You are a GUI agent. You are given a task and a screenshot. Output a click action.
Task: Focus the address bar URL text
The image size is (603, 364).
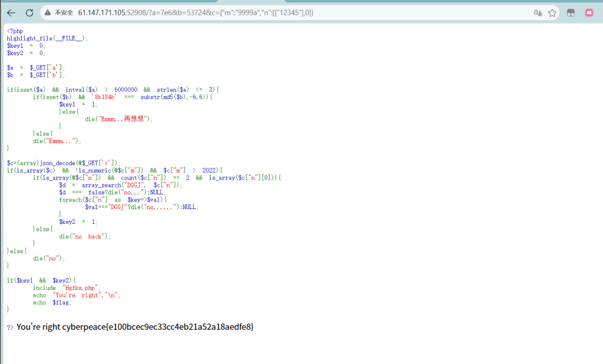click(194, 12)
